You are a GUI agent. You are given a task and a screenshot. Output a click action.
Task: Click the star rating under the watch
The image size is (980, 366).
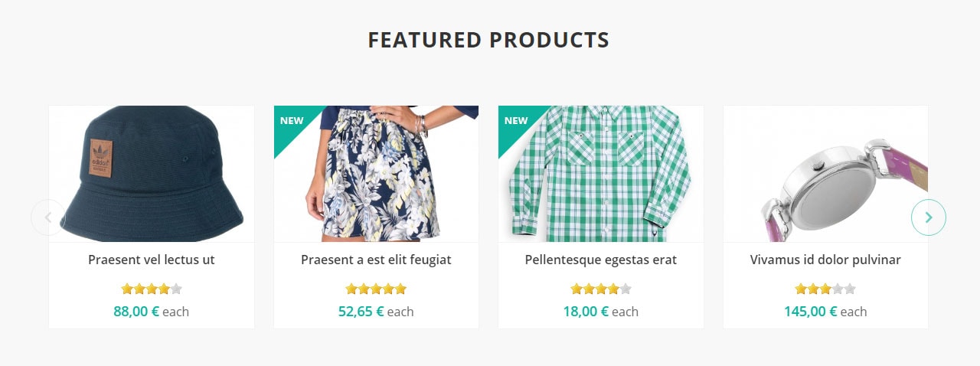tap(825, 289)
